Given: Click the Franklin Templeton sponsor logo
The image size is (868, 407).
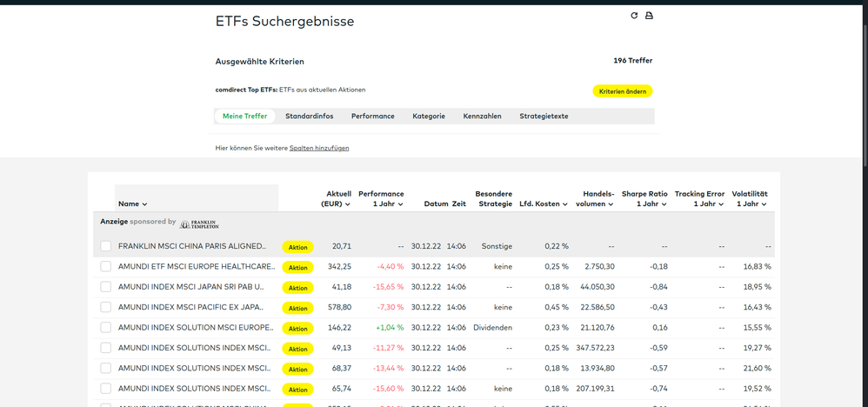Looking at the screenshot, I should point(199,223).
